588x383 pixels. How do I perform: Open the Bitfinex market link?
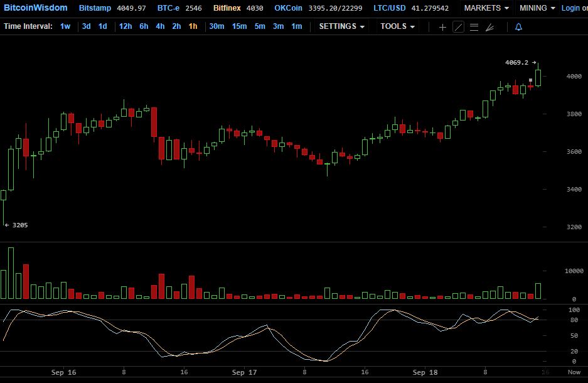[x=227, y=8]
